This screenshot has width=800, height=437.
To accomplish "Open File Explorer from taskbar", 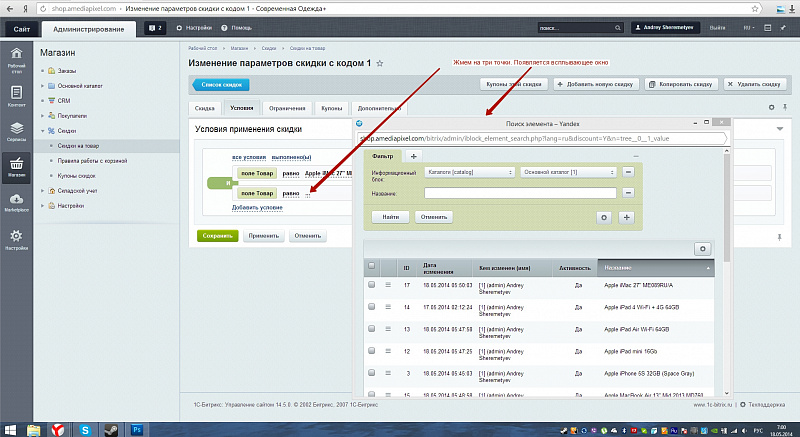I will pos(33,430).
